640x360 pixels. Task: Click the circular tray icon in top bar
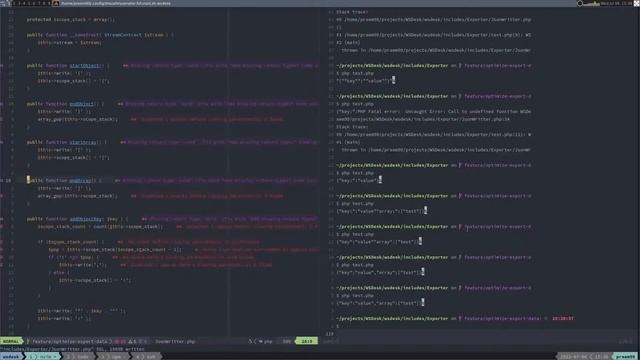click(580, 3)
